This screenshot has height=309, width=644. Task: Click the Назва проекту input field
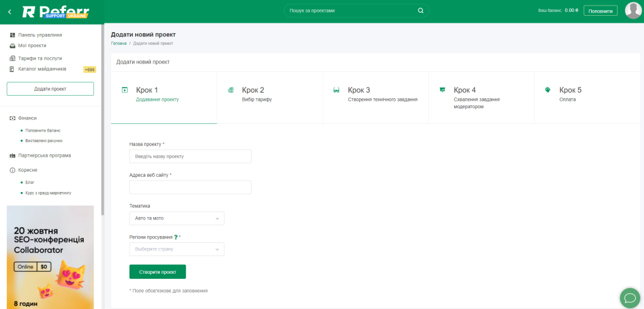coord(190,156)
